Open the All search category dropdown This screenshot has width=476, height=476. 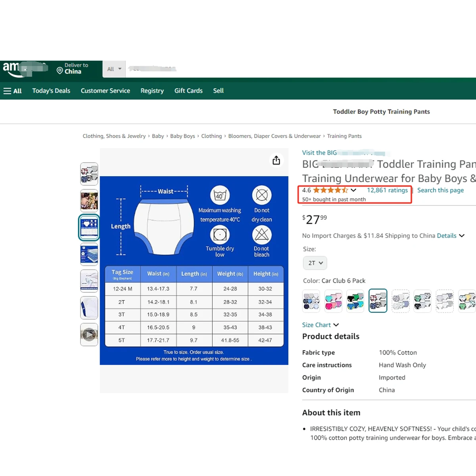[x=114, y=69]
